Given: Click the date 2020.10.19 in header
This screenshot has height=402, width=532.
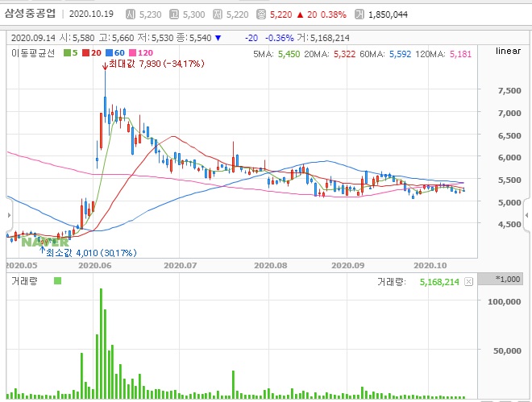Looking at the screenshot, I should pos(91,14).
